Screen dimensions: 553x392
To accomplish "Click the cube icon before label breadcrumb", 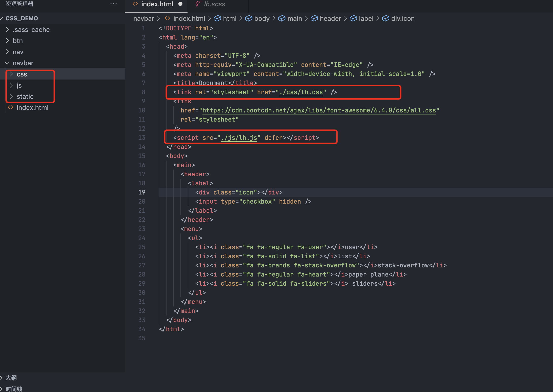I will [353, 18].
